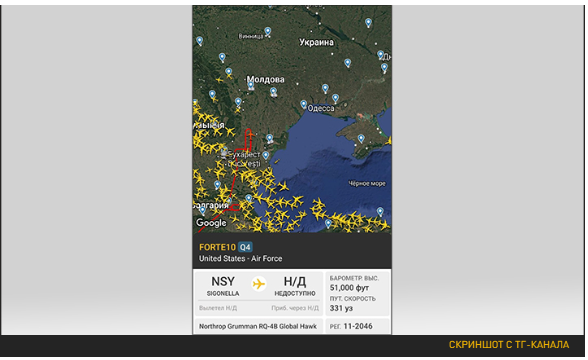Click the airport pin west of Одесса
The width and height of the screenshot is (588, 360).
coord(303,104)
